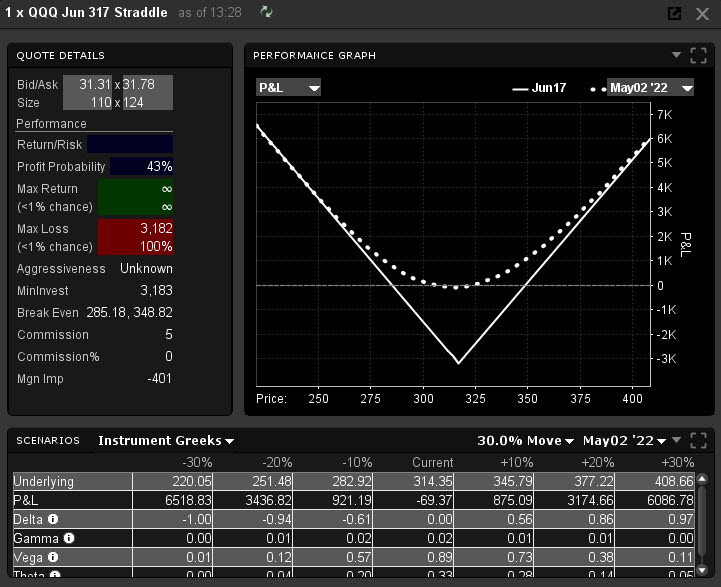The height and width of the screenshot is (587, 721).
Task: Click the MinInvest 3,183 value
Action: (x=156, y=291)
